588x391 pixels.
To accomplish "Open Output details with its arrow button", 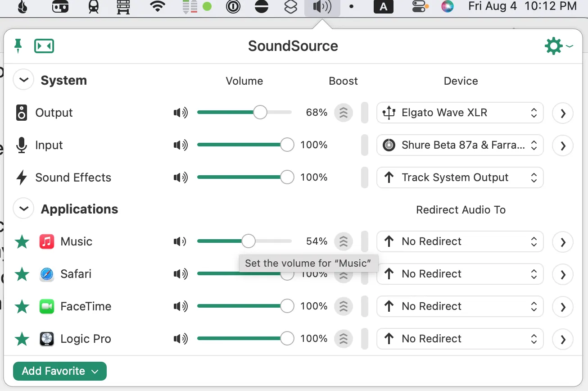I will pos(562,113).
